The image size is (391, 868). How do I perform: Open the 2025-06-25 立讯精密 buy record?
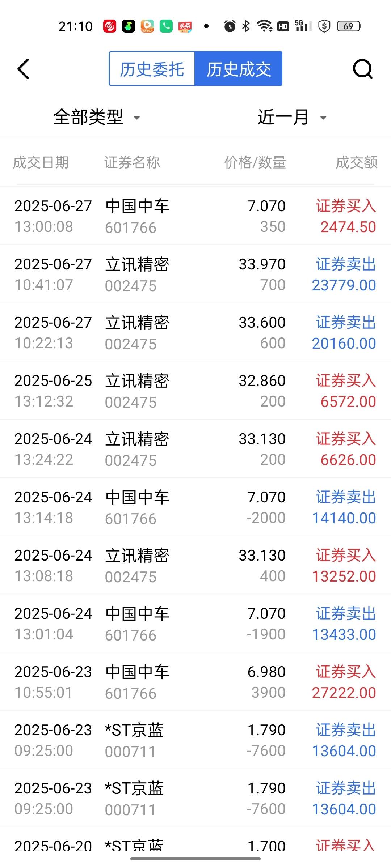coord(195,391)
